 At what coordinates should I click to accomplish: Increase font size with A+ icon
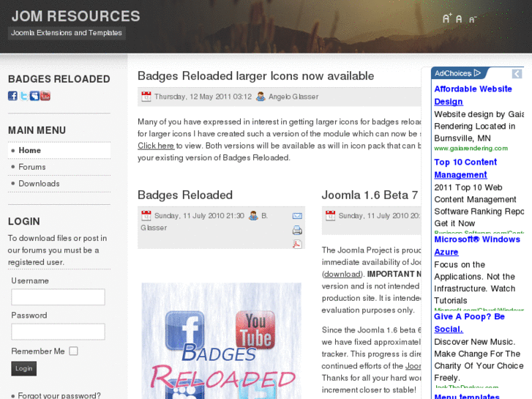click(x=447, y=18)
